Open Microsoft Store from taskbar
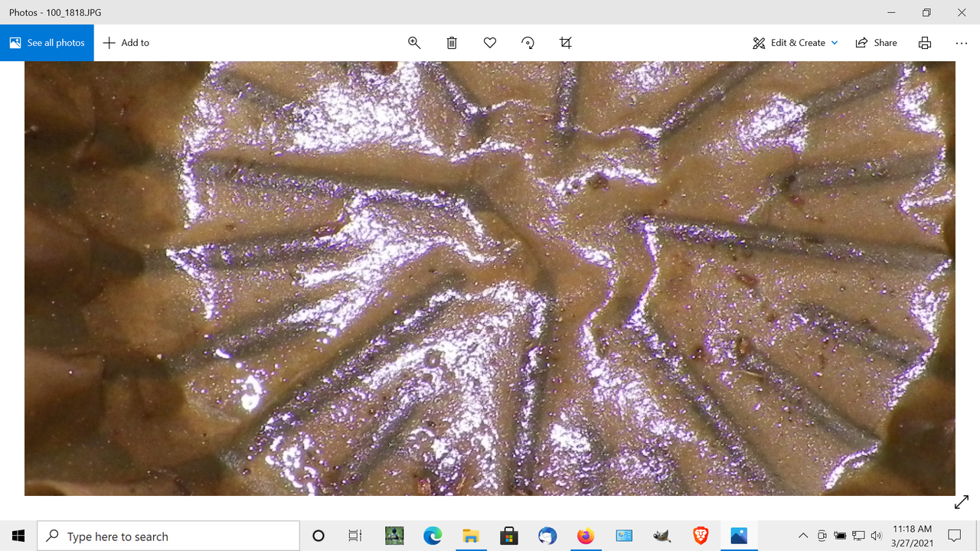The width and height of the screenshot is (980, 551). tap(509, 536)
